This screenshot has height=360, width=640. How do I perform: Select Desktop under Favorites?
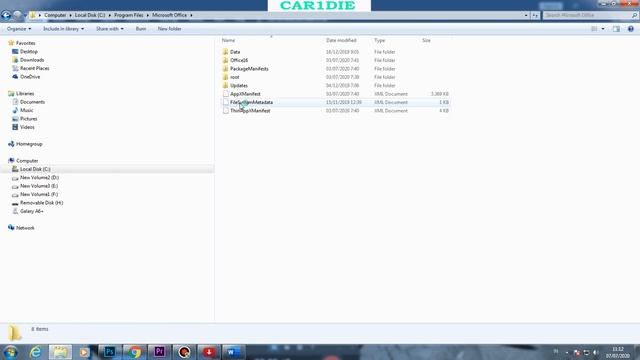tap(29, 51)
